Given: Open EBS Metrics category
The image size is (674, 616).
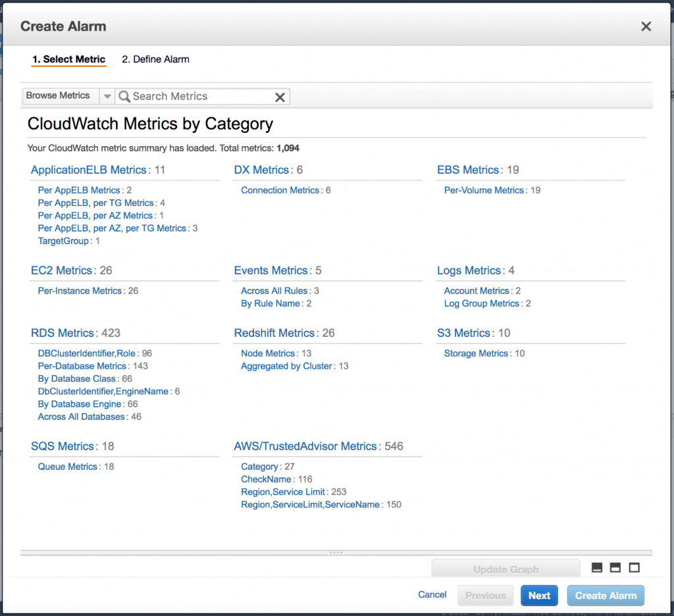Looking at the screenshot, I should coord(468,170).
